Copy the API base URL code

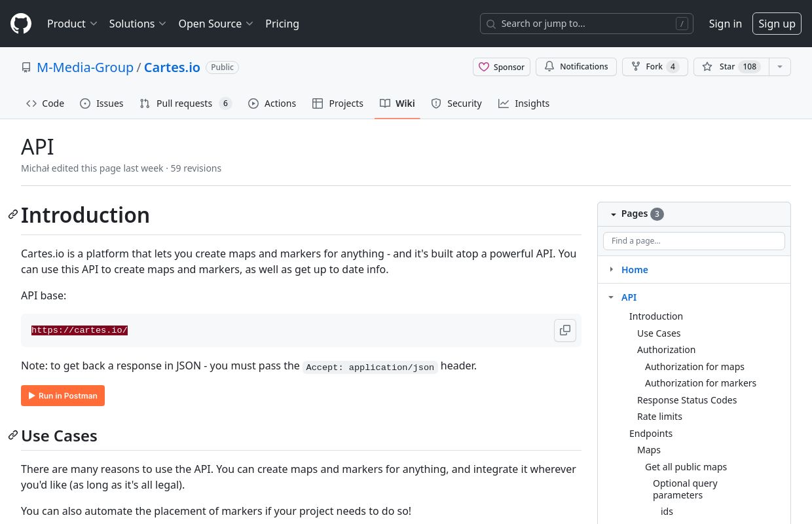click(x=564, y=330)
